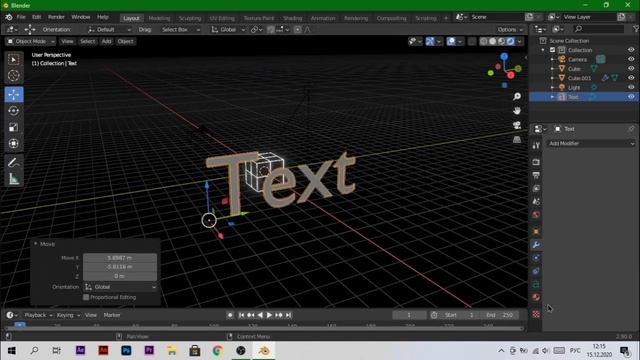Open the Select Box drag dropdown
The height and width of the screenshot is (360, 640).
pos(180,29)
